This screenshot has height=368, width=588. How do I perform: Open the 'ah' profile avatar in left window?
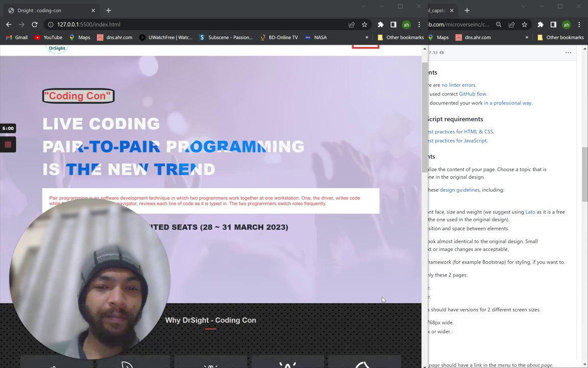pos(406,25)
